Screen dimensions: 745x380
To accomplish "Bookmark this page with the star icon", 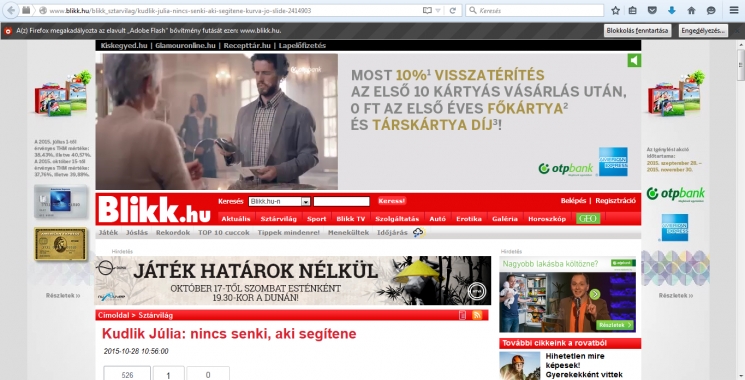I will click(615, 10).
